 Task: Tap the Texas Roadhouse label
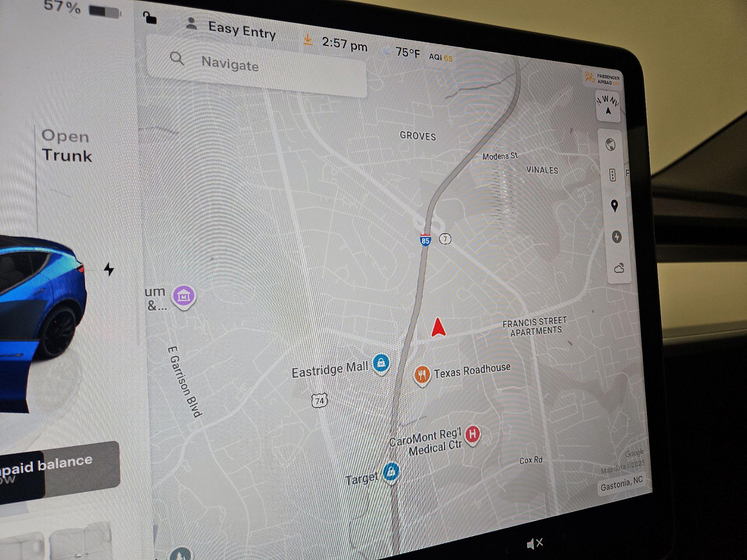click(x=472, y=370)
